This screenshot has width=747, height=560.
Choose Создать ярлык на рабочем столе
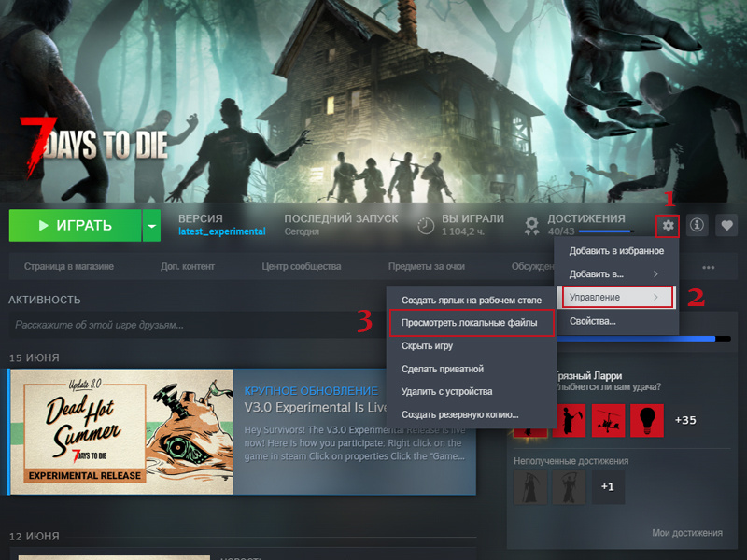[x=472, y=300]
